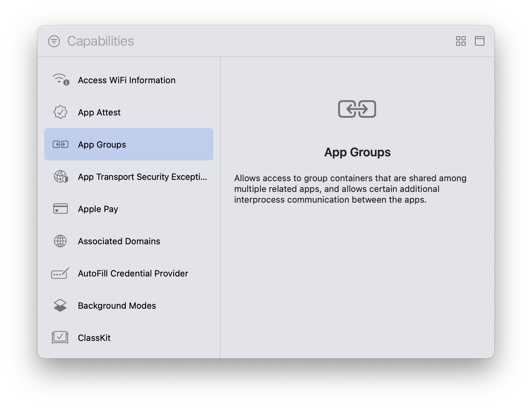The width and height of the screenshot is (532, 408).
Task: Select Background Modes capability
Action: [129, 305]
